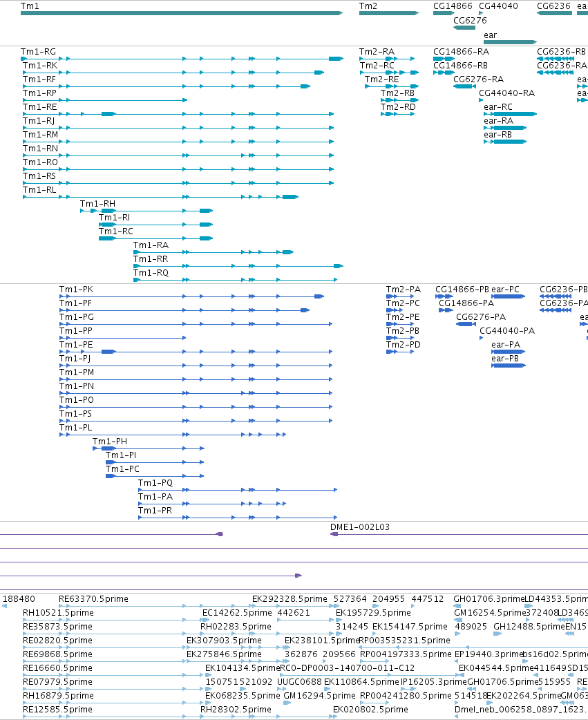Screen dimensions: 588x720
Task: Select the Tm1 gene label
Action: coord(30,6)
